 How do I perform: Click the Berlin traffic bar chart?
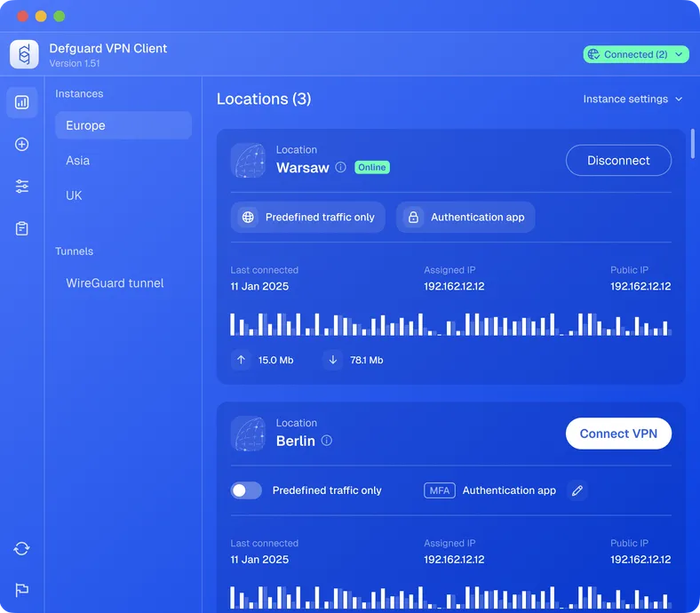pos(451,597)
